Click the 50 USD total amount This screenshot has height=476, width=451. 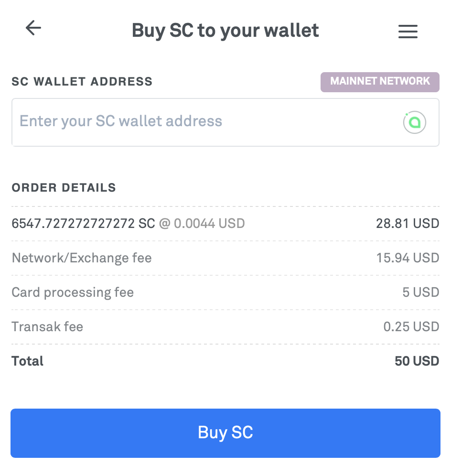tap(417, 361)
